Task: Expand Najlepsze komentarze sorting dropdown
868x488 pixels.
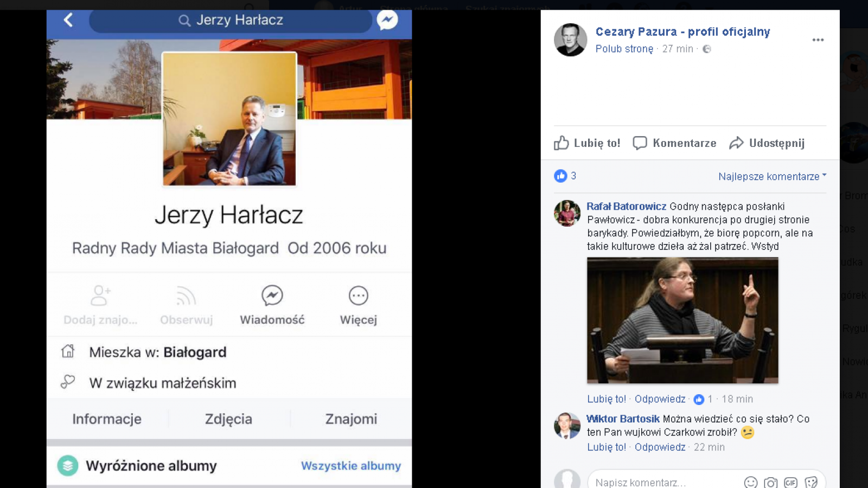Action: click(773, 176)
